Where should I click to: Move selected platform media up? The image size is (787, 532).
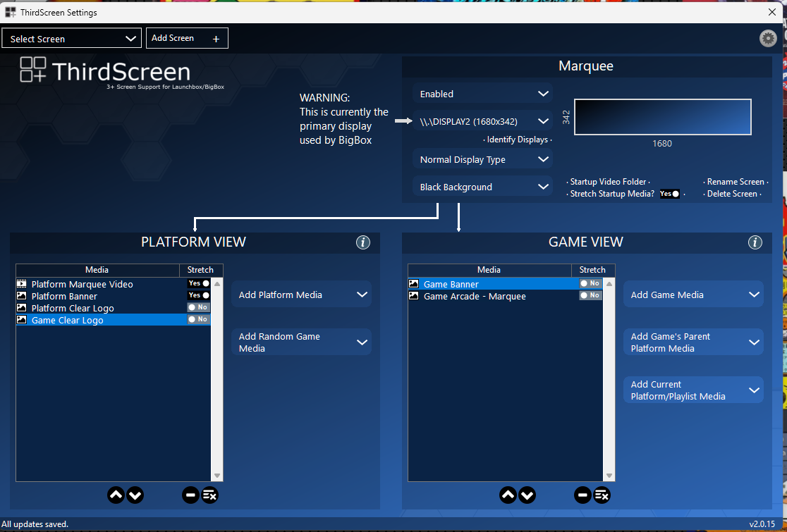pyautogui.click(x=116, y=495)
